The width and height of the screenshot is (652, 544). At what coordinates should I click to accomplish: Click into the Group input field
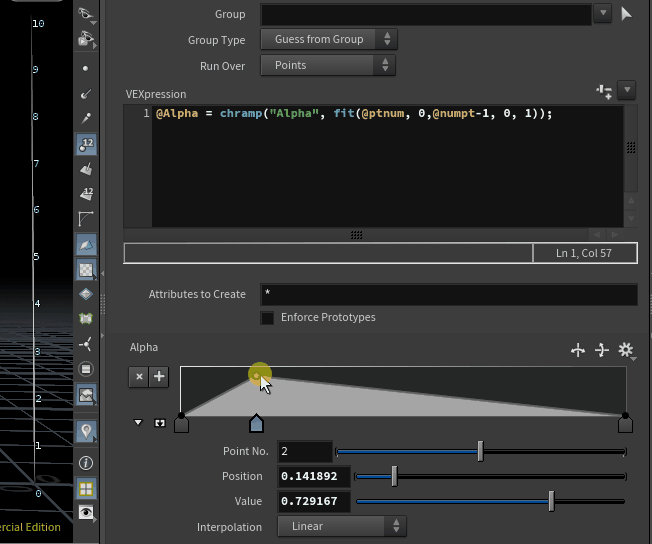click(426, 15)
